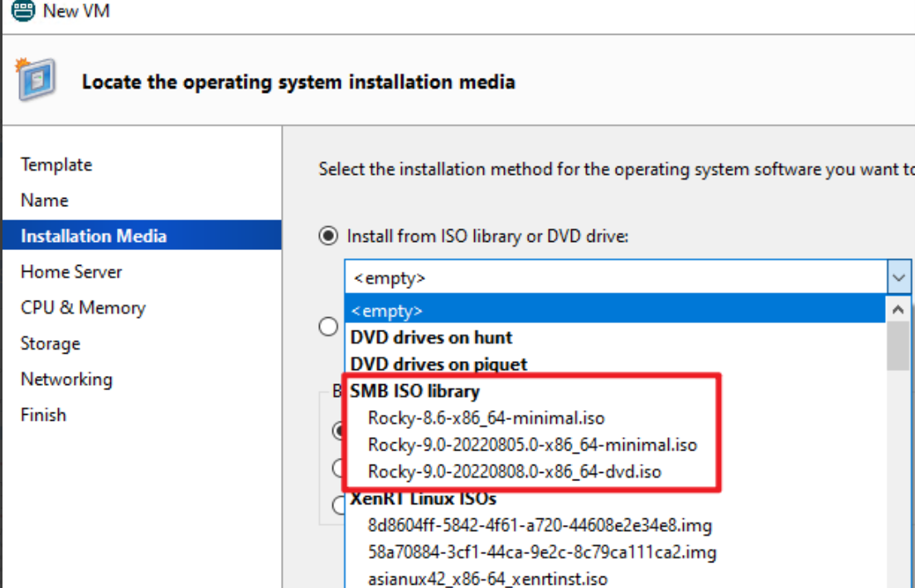This screenshot has width=915, height=588.
Task: Open the Storage wizard step
Action: pyautogui.click(x=51, y=344)
